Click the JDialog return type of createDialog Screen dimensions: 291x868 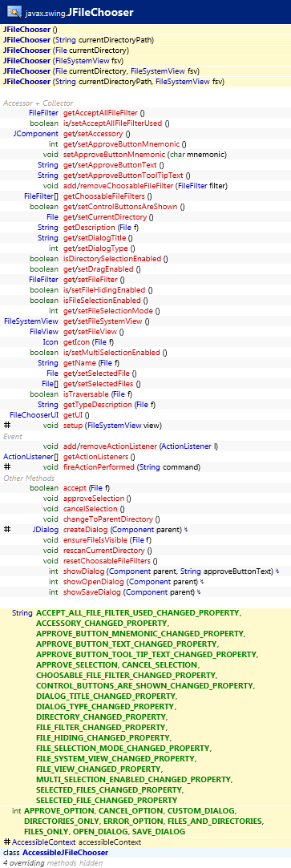(x=46, y=530)
